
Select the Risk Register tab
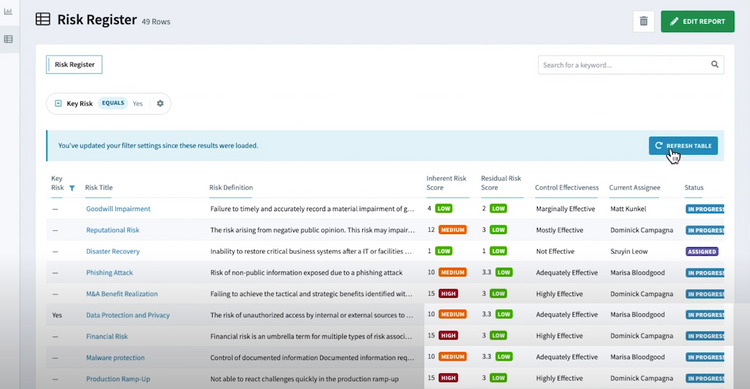74,65
